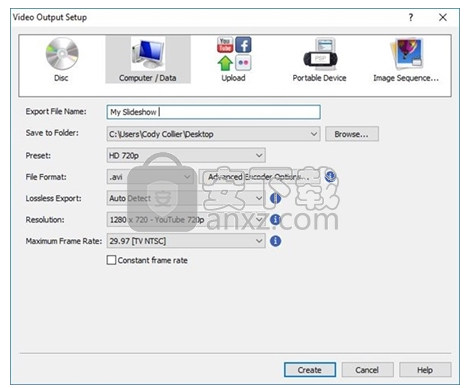Select the Disc output option

point(62,59)
